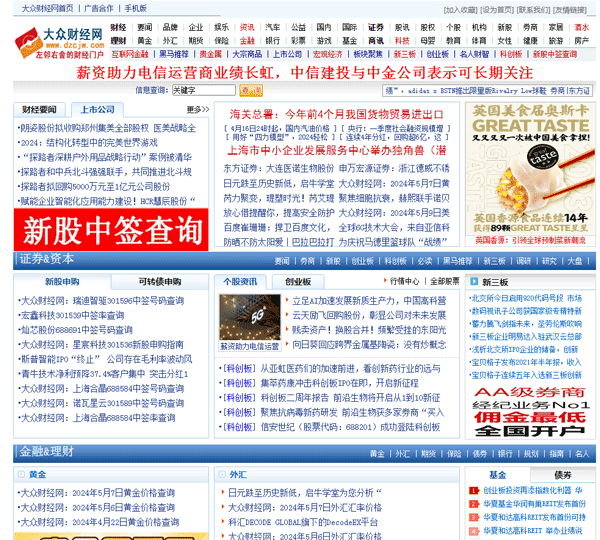Open 全部股票 link
Viewport: 600px width, 540px height.
445,281
